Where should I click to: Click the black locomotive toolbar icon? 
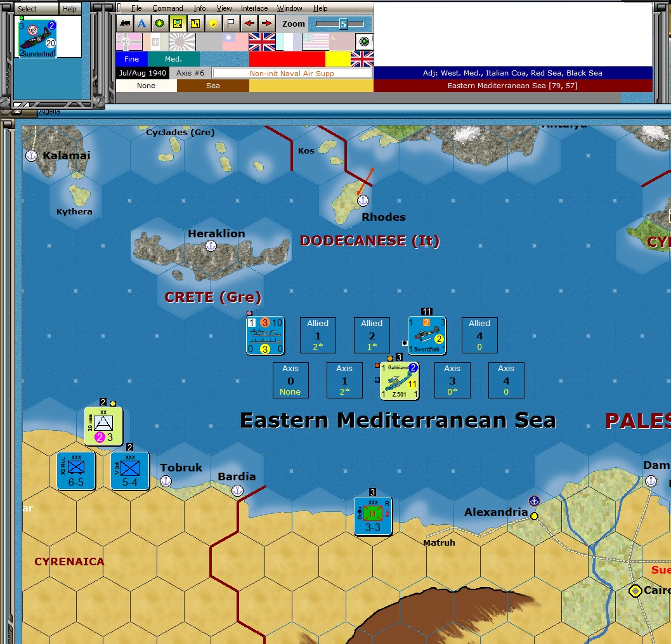tap(125, 23)
